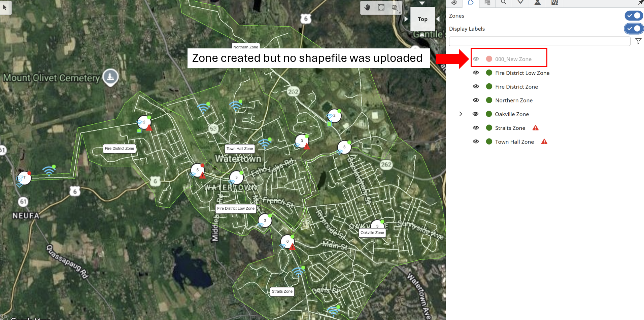Select Fire District Low Zone in list
644x320 pixels.
point(522,73)
